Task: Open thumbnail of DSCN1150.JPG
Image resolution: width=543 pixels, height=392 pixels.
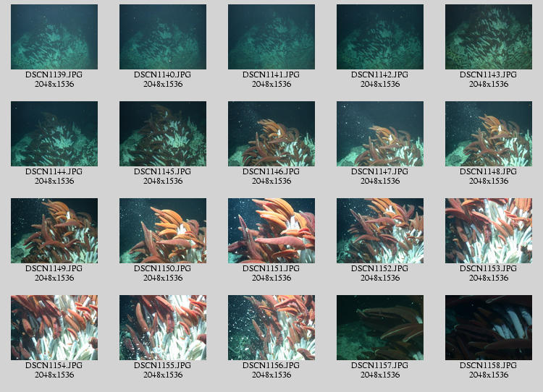Action: pos(163,231)
